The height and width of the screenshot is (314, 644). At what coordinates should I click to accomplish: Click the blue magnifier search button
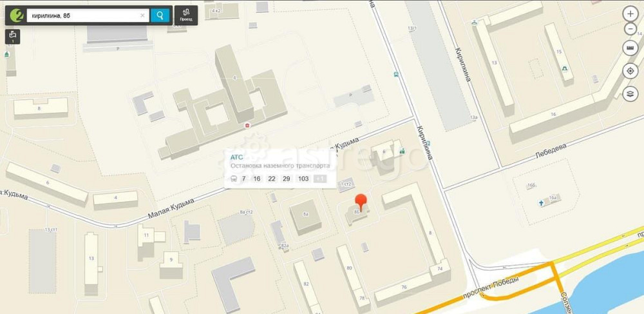pyautogui.click(x=160, y=15)
